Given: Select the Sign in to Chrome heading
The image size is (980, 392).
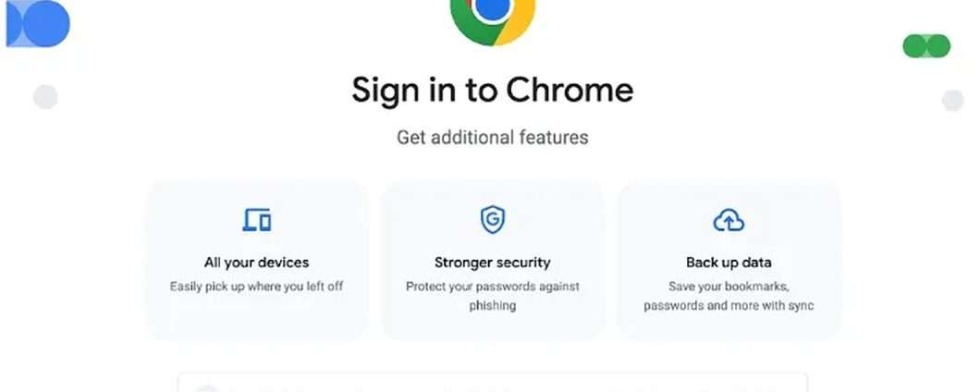Looking at the screenshot, I should point(492,91).
